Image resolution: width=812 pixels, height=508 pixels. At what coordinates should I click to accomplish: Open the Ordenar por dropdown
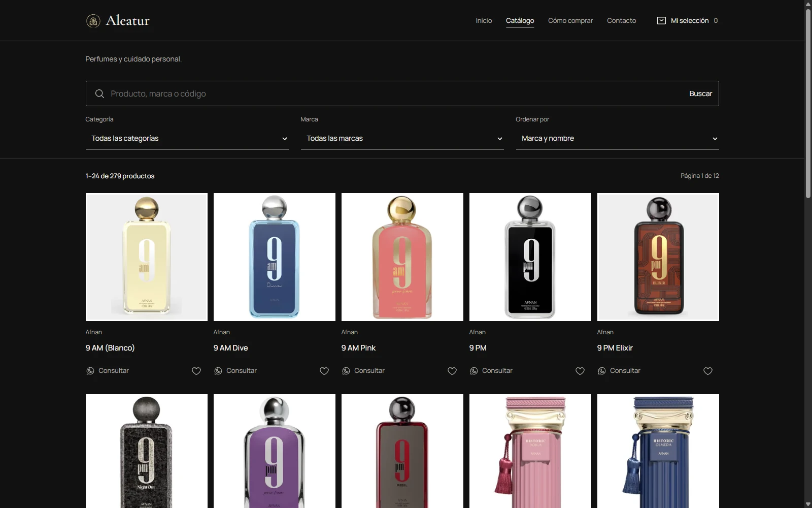pos(618,139)
